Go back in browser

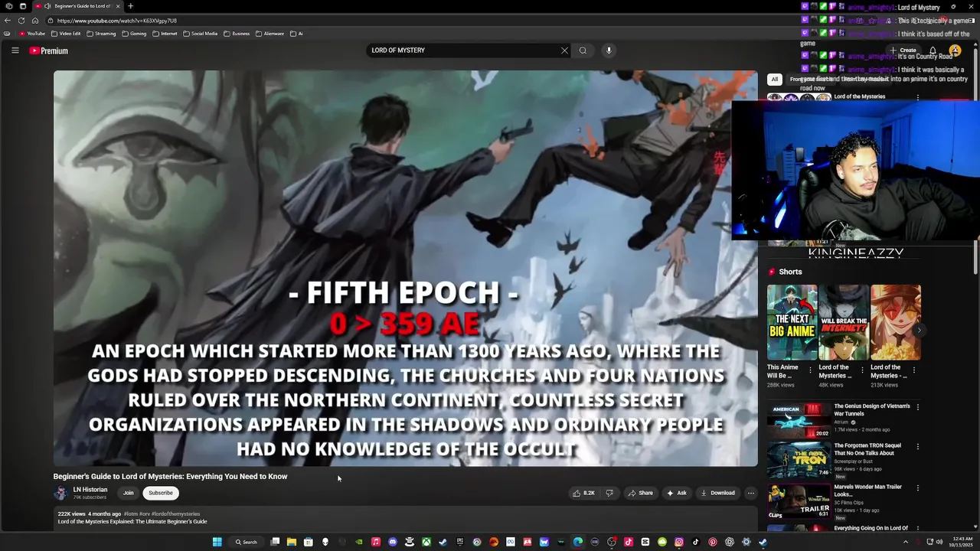click(x=8, y=21)
